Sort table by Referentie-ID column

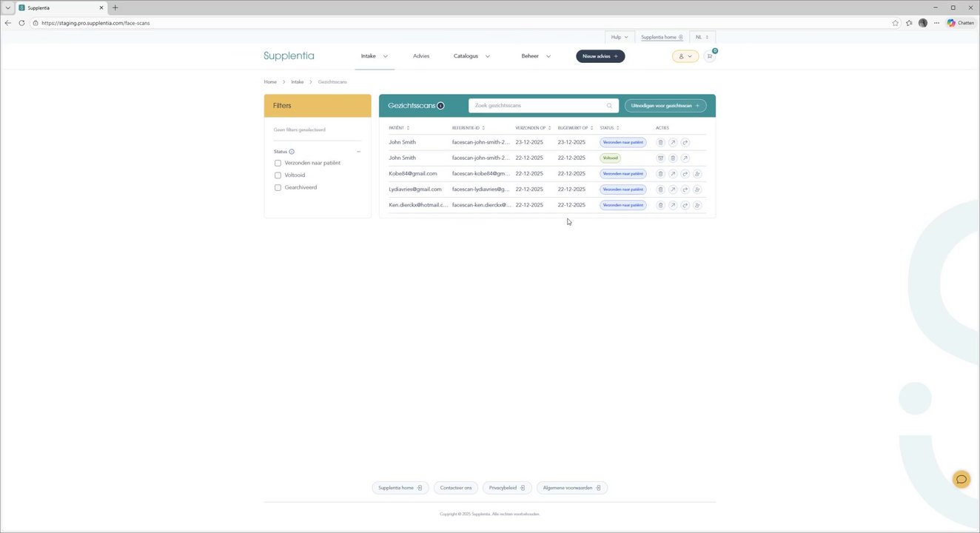(469, 128)
